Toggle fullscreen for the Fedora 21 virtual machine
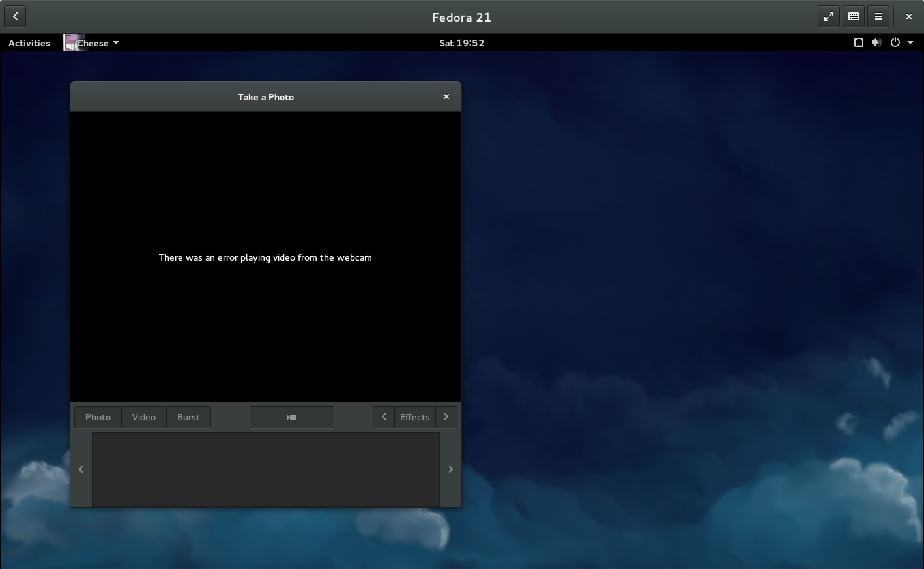924x569 pixels. coord(828,17)
